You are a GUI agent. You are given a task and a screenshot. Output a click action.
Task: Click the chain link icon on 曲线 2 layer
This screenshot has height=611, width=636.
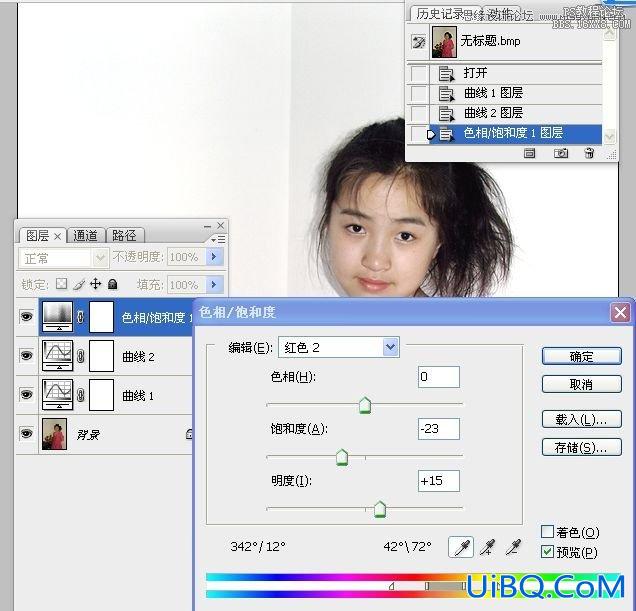coord(80,356)
